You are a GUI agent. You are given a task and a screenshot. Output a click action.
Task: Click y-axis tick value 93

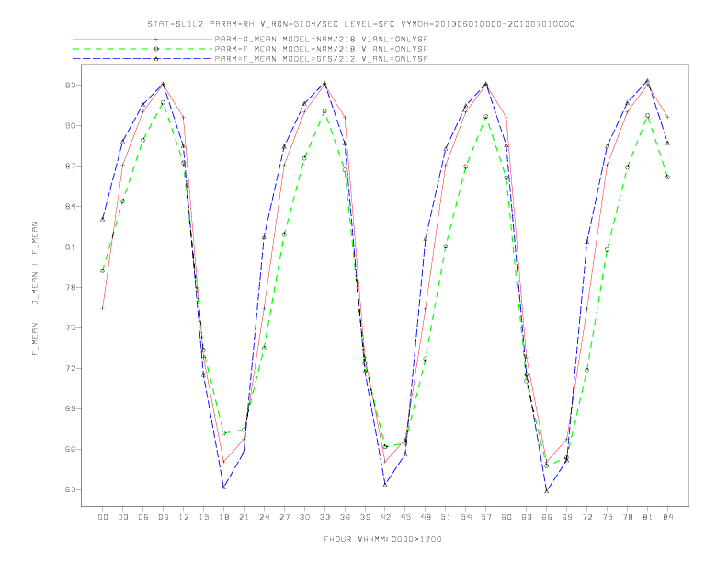point(71,86)
